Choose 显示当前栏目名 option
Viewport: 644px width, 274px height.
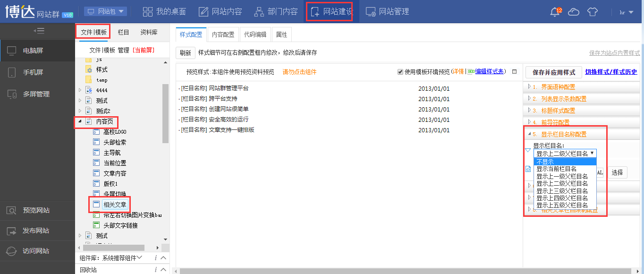(565, 169)
